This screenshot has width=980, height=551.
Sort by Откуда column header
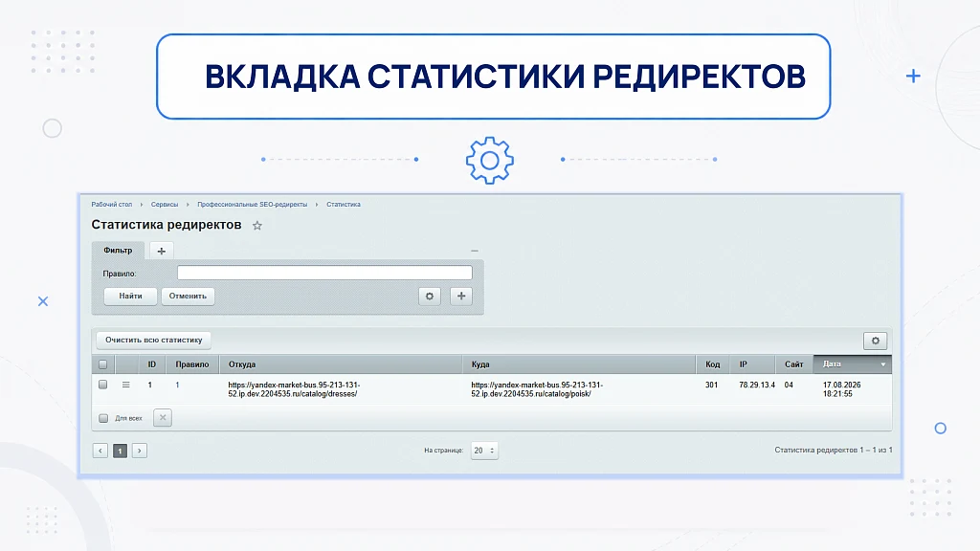tap(340, 364)
